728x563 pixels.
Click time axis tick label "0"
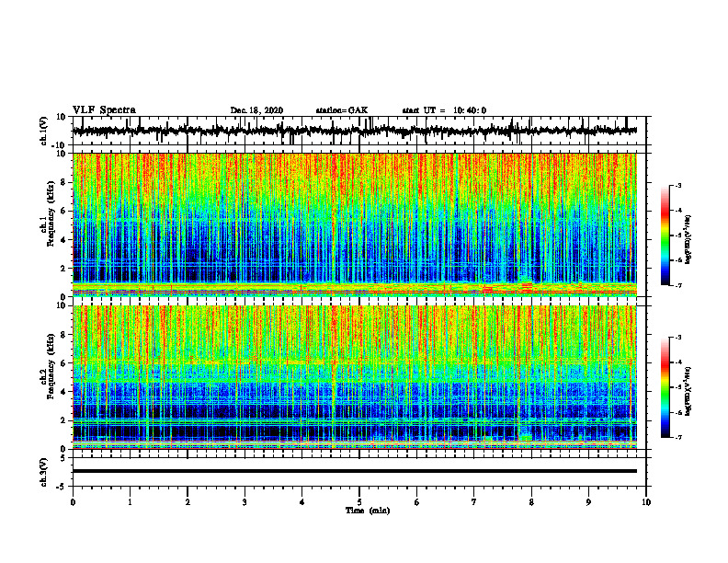73,502
